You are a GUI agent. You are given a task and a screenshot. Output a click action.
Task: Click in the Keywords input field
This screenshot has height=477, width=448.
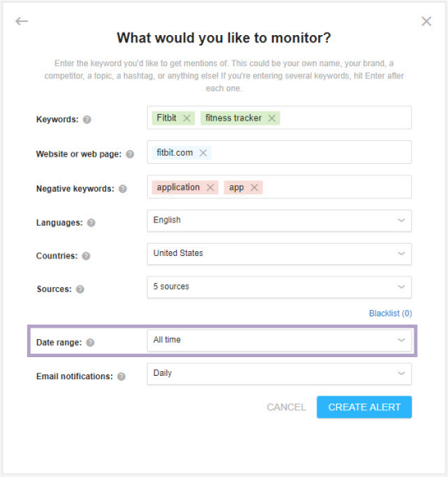[x=345, y=117]
